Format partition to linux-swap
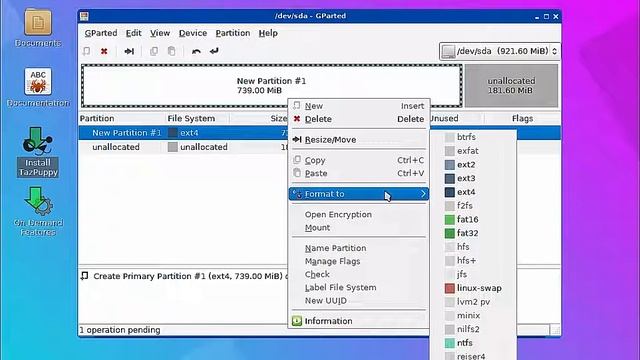This screenshot has height=360, width=640. pyautogui.click(x=473, y=288)
